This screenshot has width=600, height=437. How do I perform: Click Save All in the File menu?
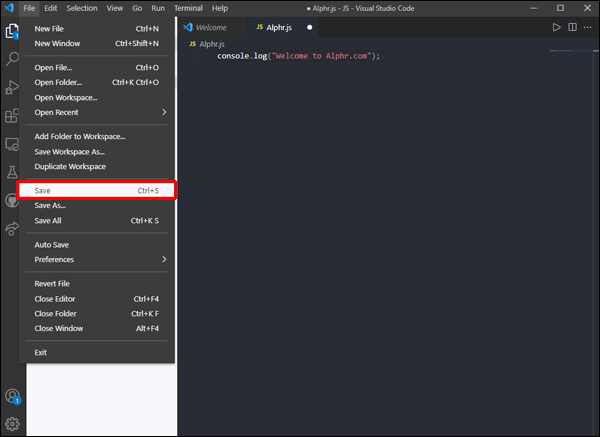point(97,221)
